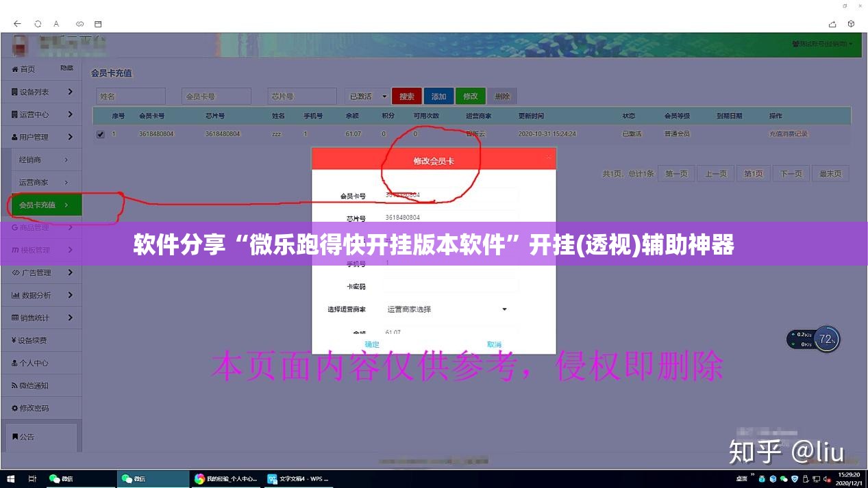The height and width of the screenshot is (488, 868).
Task: Open 充值消费记录 link in table row
Action: [789, 134]
